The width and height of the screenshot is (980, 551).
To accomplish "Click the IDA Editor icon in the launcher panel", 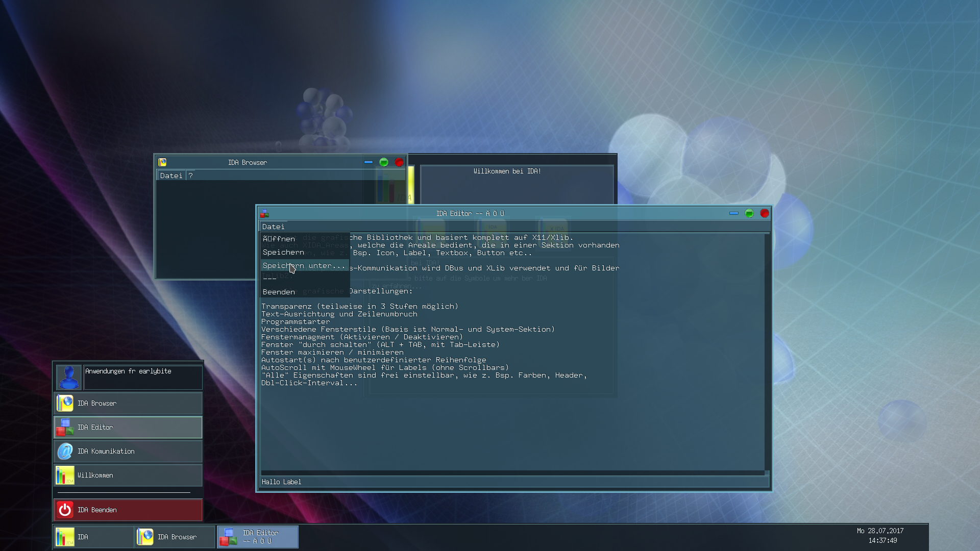I will coord(64,427).
